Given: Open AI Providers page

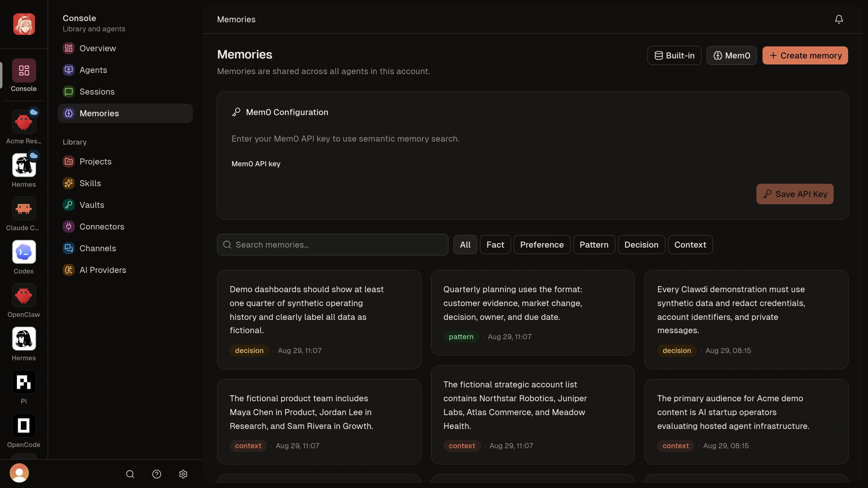Looking at the screenshot, I should tap(125, 270).
